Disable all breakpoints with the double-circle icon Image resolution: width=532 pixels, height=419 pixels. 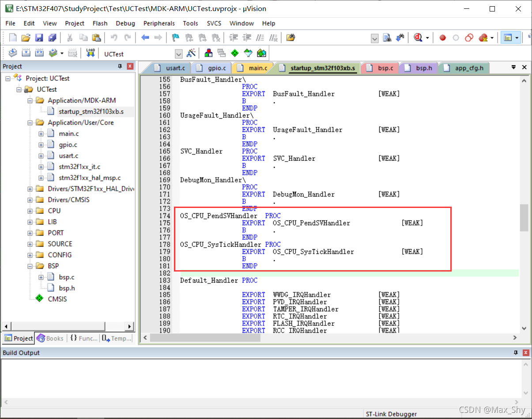[469, 38]
